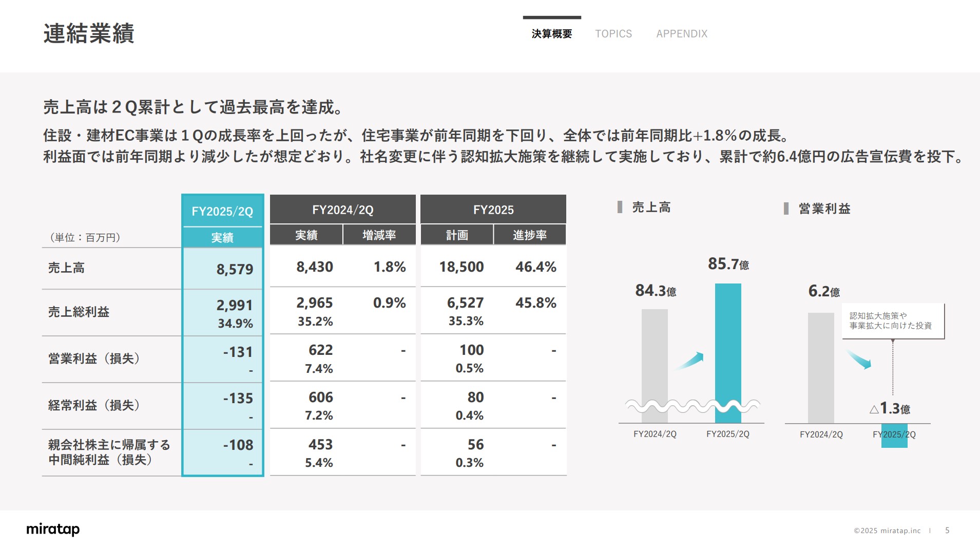980x549 pixels.
Task: Switch to the APPENDIX tab
Action: pyautogui.click(x=682, y=34)
